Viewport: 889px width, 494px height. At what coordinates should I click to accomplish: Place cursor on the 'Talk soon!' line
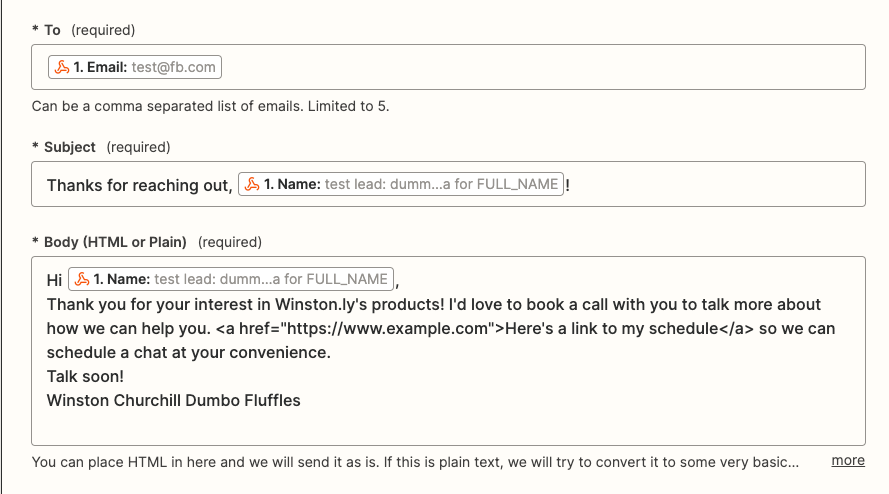point(85,376)
